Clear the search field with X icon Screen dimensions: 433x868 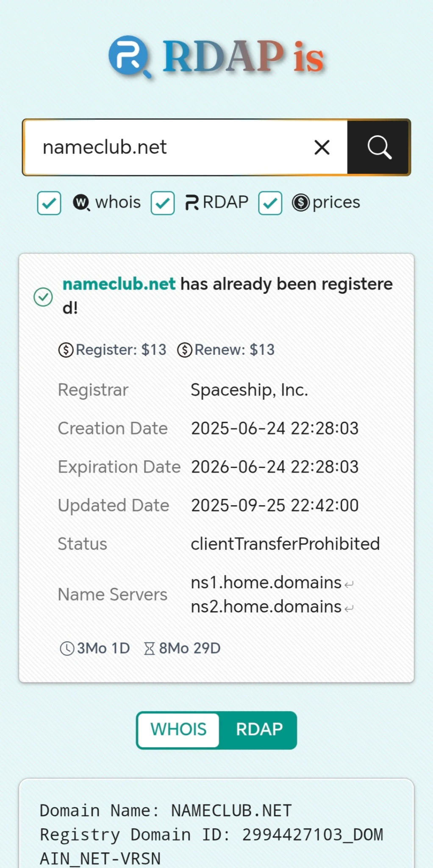tap(322, 147)
